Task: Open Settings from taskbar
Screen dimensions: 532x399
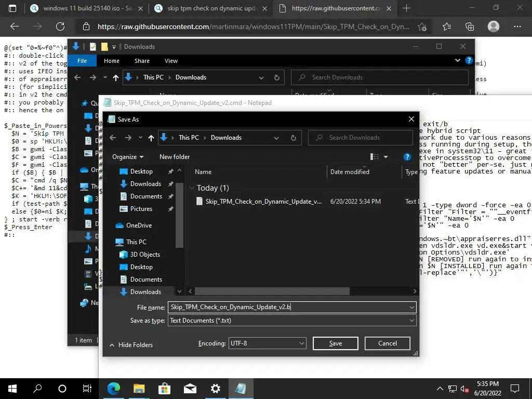Action: pos(216,389)
